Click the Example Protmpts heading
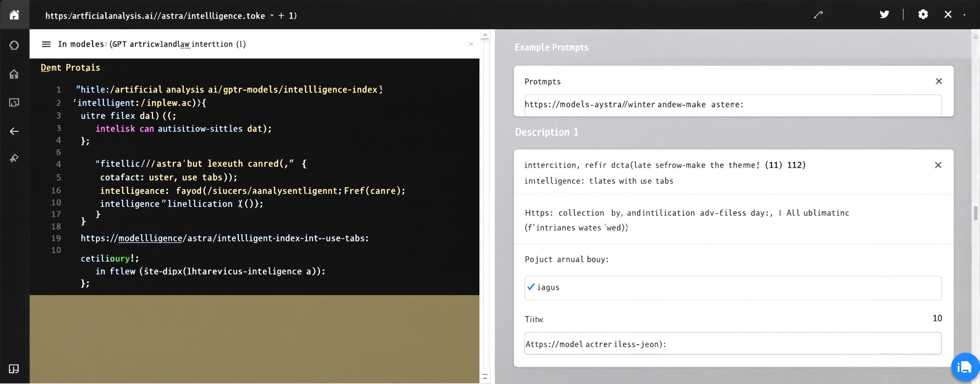Viewport: 980px width, 384px height. coord(551,47)
